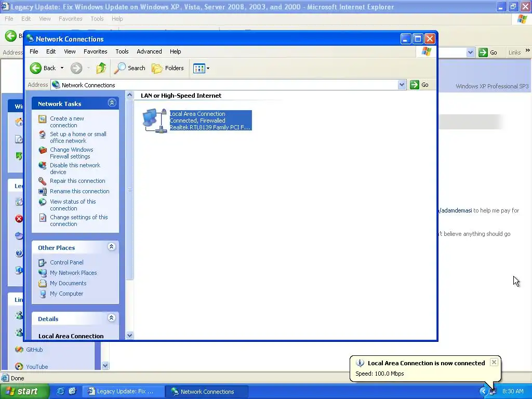
Task: Click Links toolbar in Internet Explorer
Action: click(514, 52)
